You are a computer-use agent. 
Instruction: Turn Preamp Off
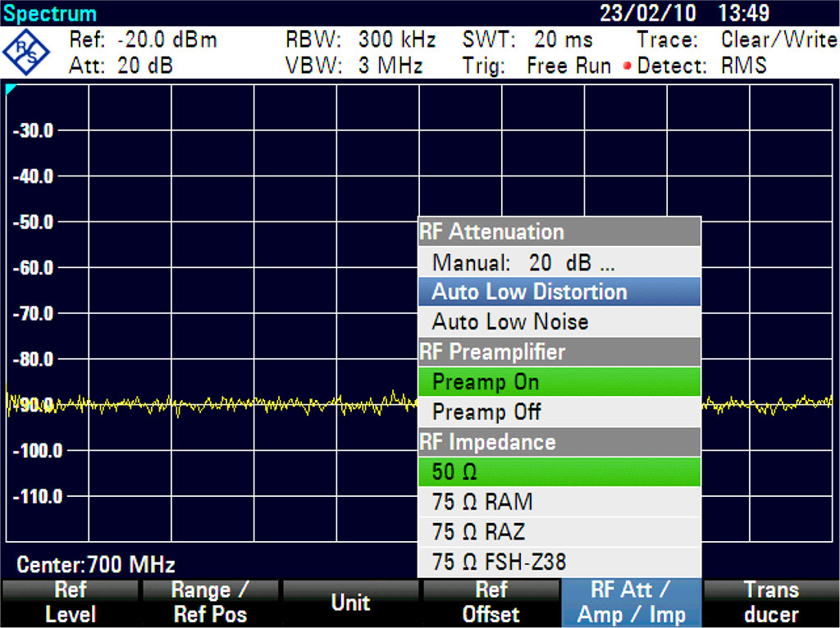(x=559, y=412)
